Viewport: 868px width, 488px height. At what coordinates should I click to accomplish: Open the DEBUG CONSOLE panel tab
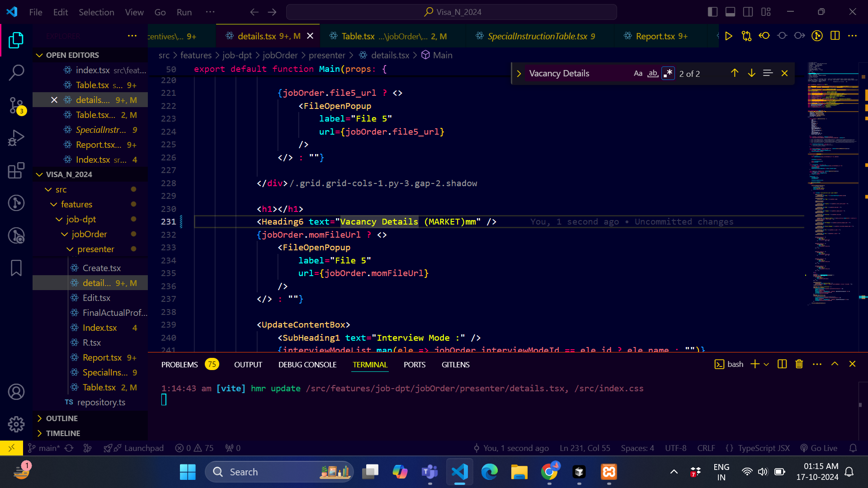[x=307, y=365]
